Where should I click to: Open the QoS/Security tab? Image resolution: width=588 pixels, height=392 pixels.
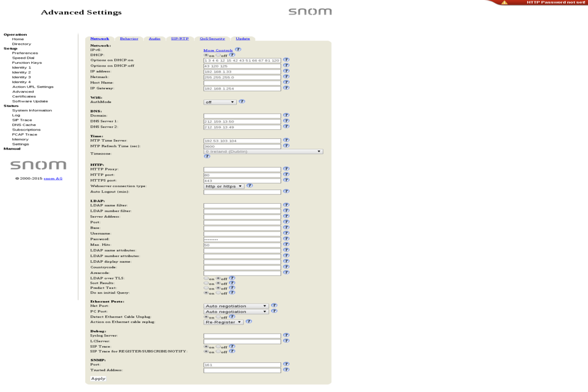212,39
